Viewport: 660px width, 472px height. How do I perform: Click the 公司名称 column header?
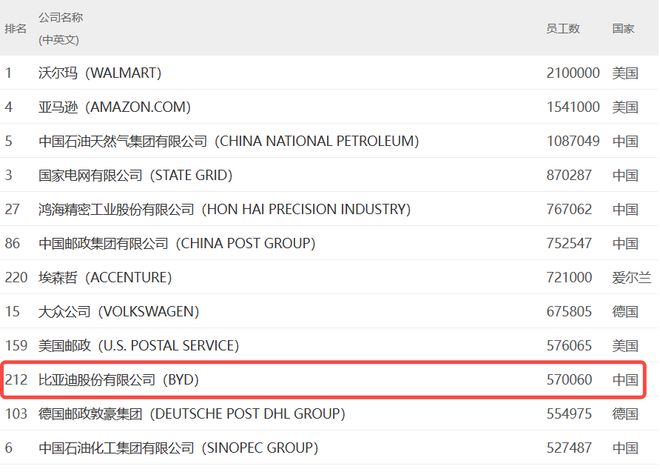click(61, 19)
